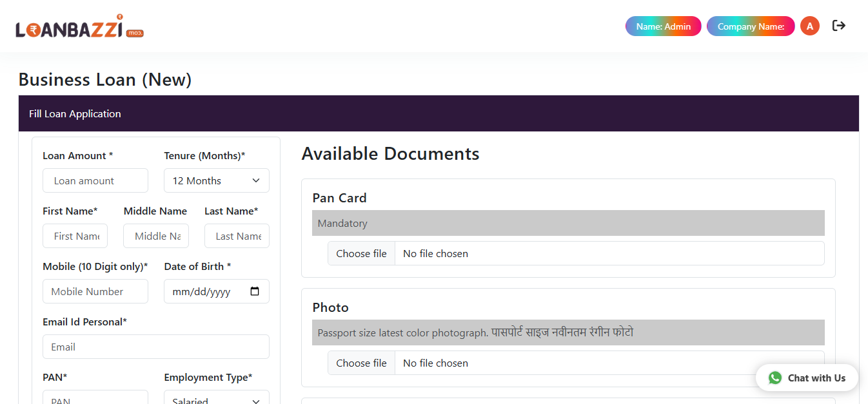The height and width of the screenshot is (404, 868).
Task: Click the Loan Amount input field
Action: (95, 180)
